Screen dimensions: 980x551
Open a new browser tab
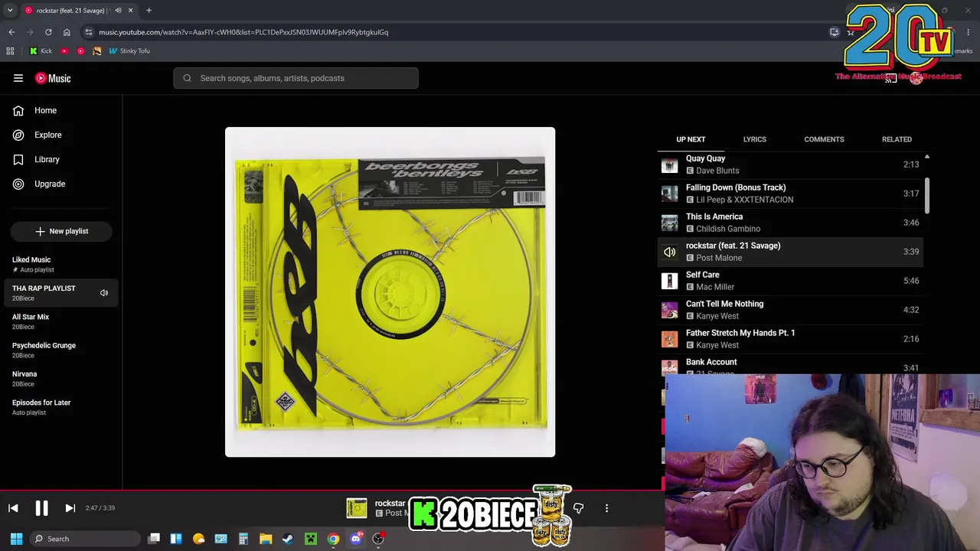[x=149, y=11]
